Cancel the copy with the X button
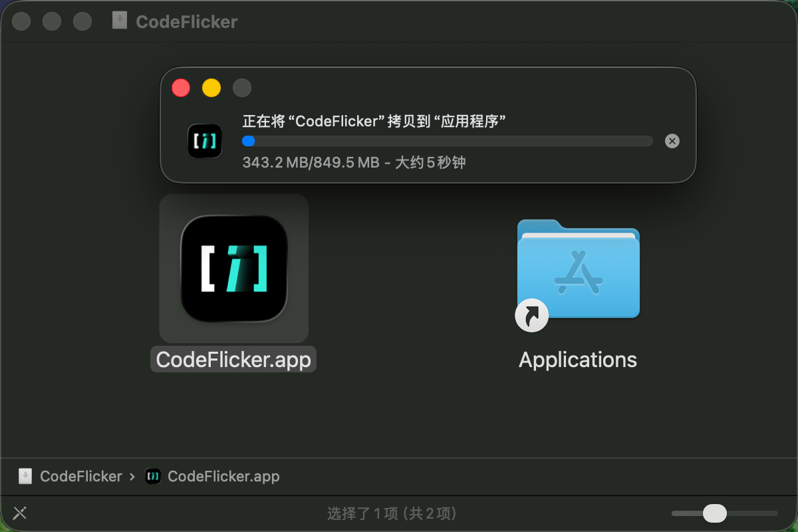The image size is (798, 532). click(672, 141)
